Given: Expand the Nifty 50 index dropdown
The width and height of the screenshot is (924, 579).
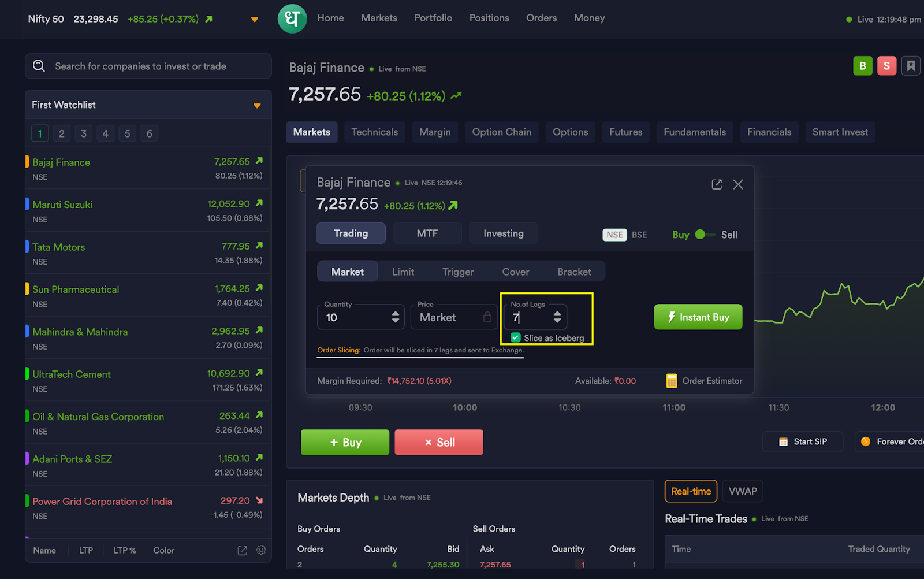Looking at the screenshot, I should point(255,20).
